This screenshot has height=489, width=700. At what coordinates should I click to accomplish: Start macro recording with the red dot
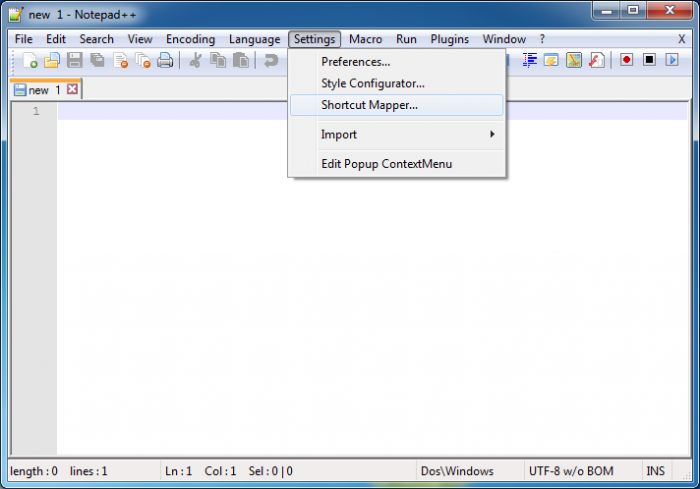tap(627, 60)
